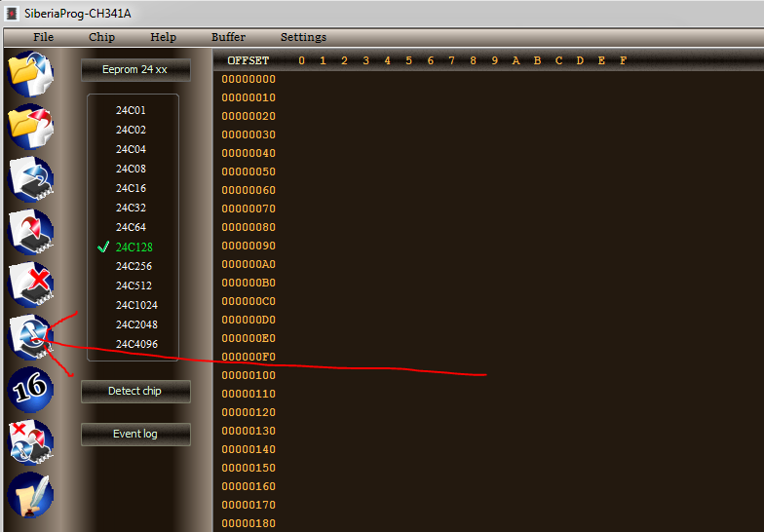This screenshot has width=764, height=532.
Task: Click the scroll and quill script icon
Action: [x=30, y=495]
